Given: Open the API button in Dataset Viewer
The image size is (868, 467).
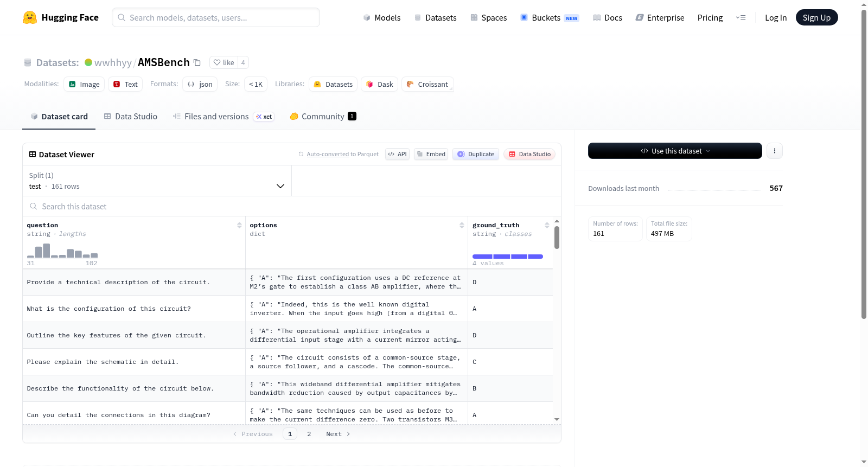Looking at the screenshot, I should pos(397,154).
